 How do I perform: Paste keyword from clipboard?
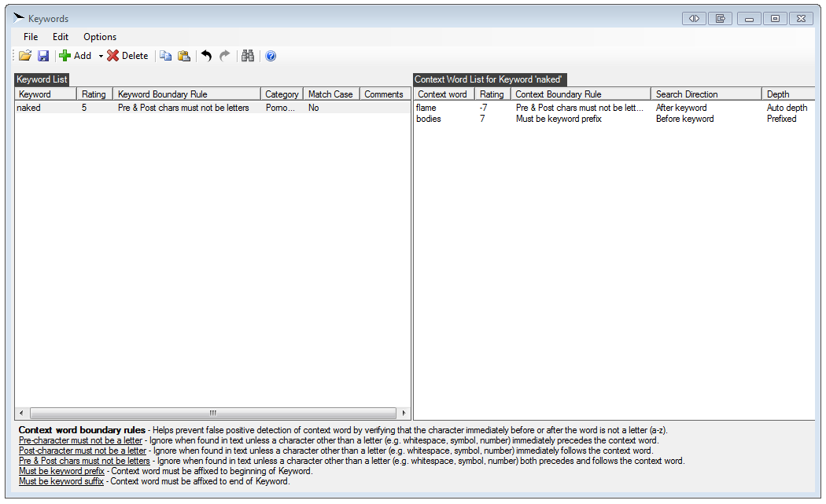[184, 56]
